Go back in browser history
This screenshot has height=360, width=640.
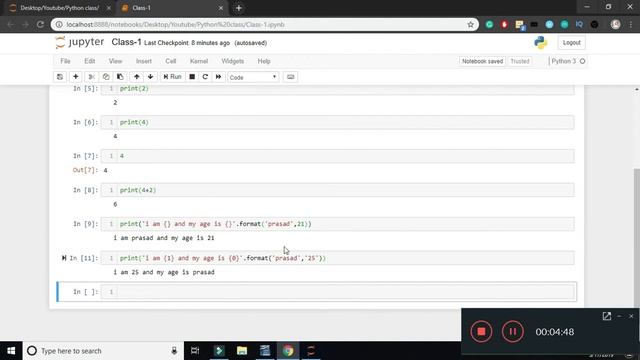click(11, 24)
